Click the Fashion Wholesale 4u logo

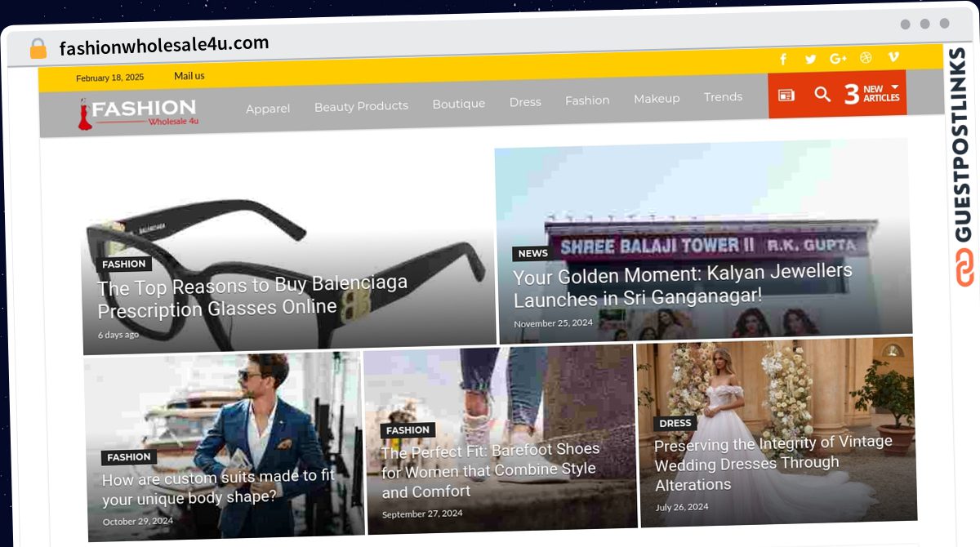[138, 113]
